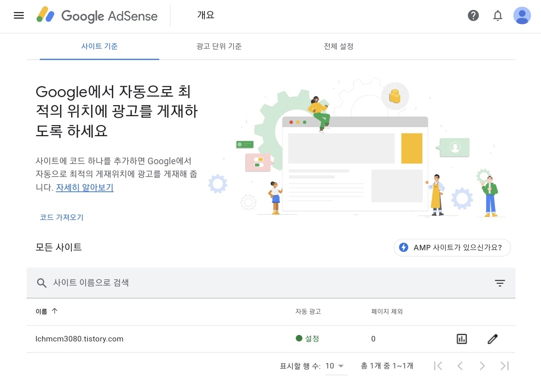Sort by 이름 ascending arrow
Screen dimensions: 541x392
point(55,311)
